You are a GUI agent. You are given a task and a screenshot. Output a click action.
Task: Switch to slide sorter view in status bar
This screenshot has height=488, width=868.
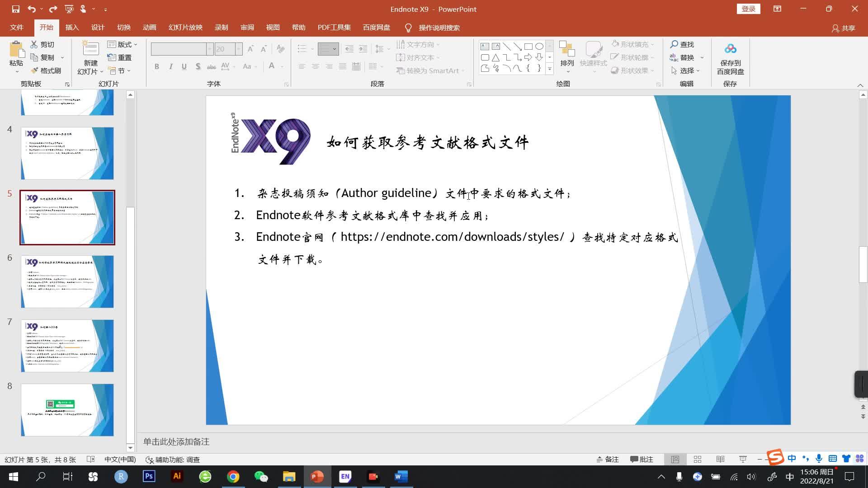click(698, 460)
